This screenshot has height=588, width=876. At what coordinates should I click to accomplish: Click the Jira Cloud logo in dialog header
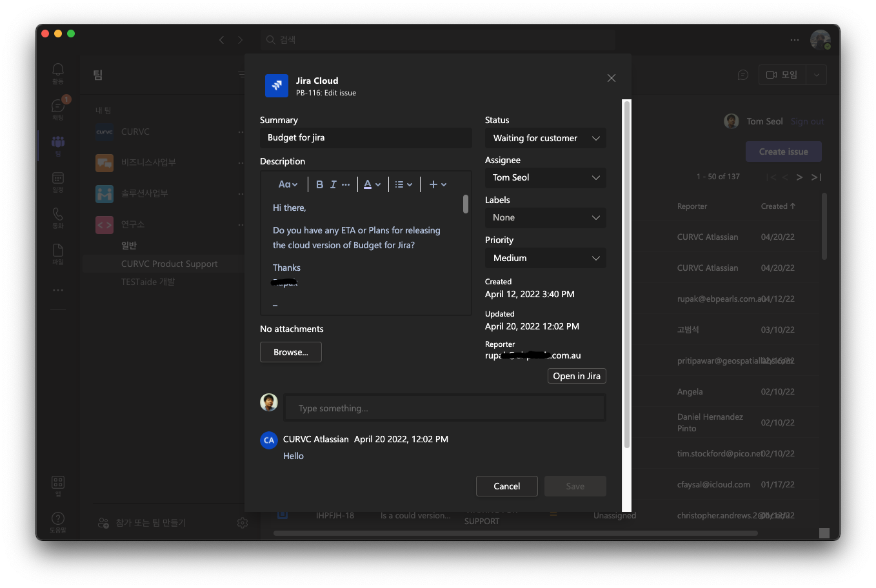277,86
